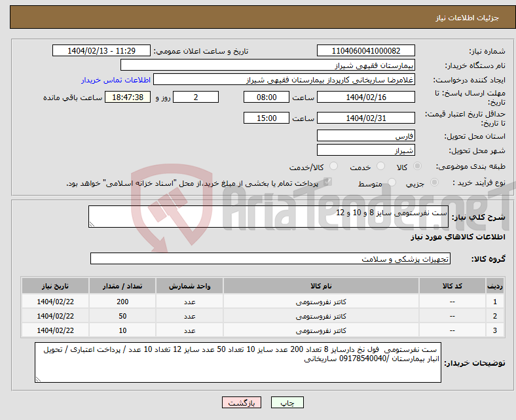Select the کالا radio button
Screen dimensions: 516x420
click(x=417, y=166)
